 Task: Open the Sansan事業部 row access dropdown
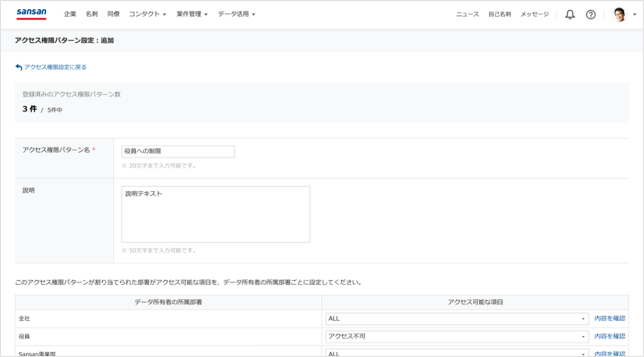point(457,353)
